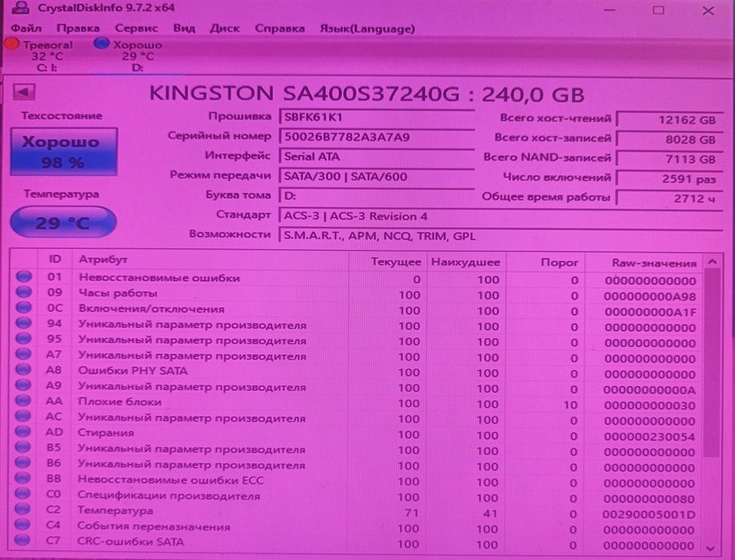Viewport: 735px width, 560px height.
Task: Click the serial number field 50026B7782A3A7A9
Action: tap(377, 137)
